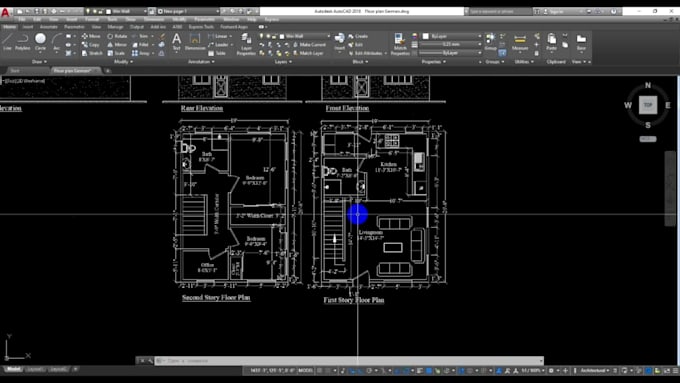
Task: Select the Polyline tool
Action: pos(23,42)
